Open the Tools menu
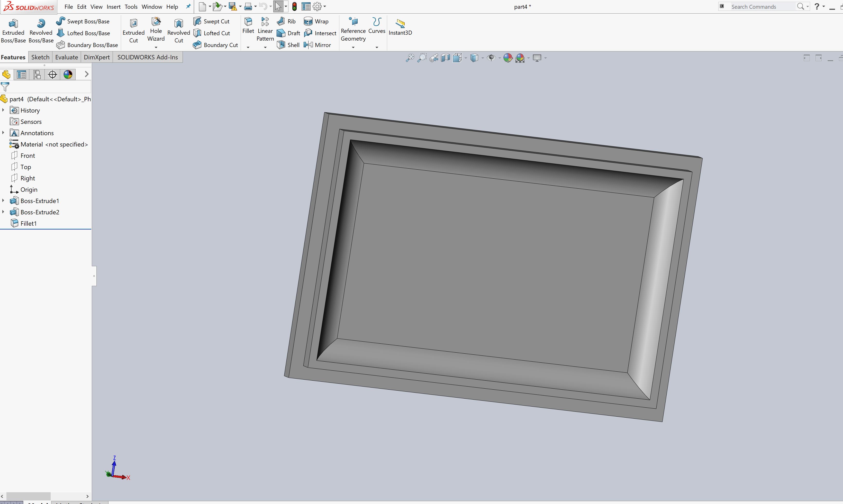This screenshot has width=843, height=504. tap(131, 6)
